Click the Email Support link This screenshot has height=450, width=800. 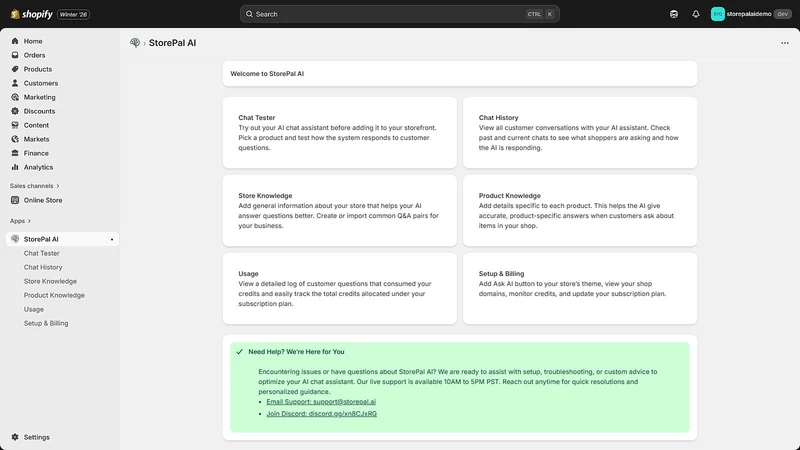321,402
